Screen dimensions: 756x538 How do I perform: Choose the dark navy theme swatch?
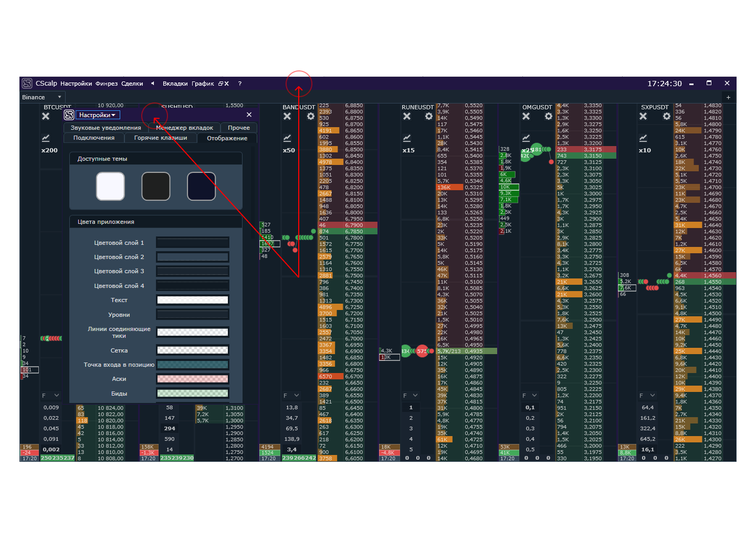point(202,186)
